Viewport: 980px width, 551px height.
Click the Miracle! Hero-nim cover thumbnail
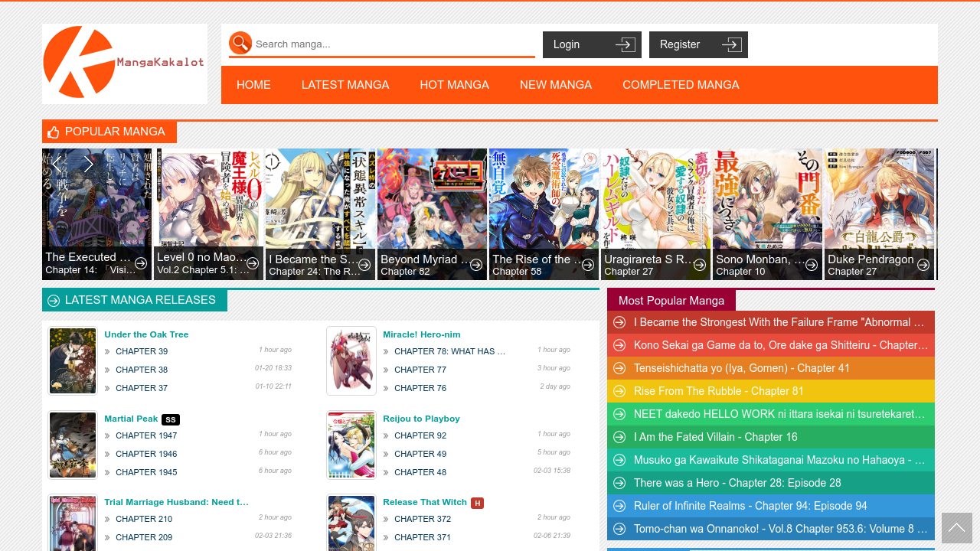click(x=351, y=360)
